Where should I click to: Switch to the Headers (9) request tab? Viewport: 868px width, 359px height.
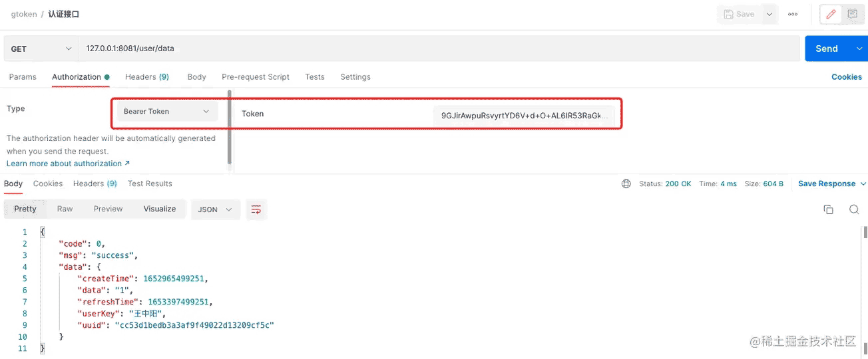(147, 77)
